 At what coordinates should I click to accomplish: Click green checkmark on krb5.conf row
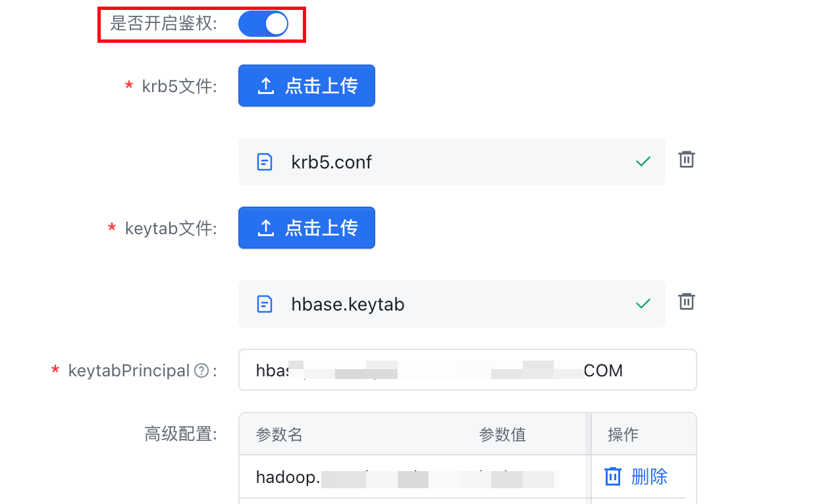coord(643,161)
